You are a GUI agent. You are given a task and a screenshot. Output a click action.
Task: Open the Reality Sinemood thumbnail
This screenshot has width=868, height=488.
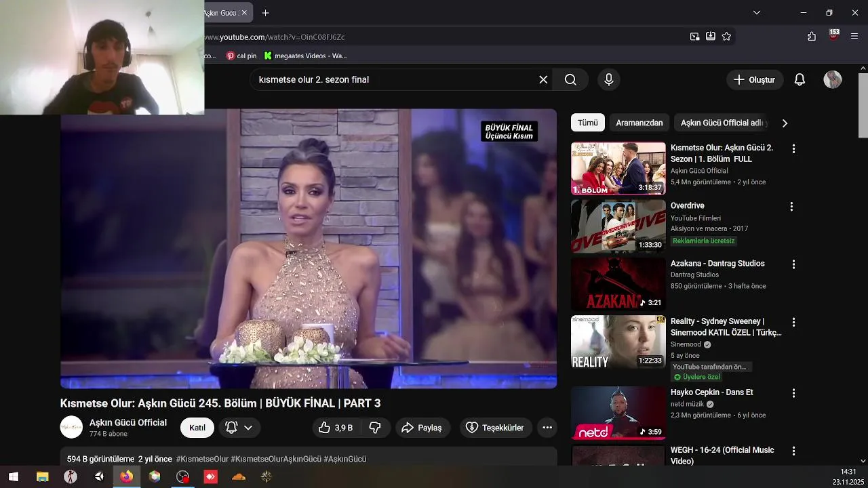[618, 342]
